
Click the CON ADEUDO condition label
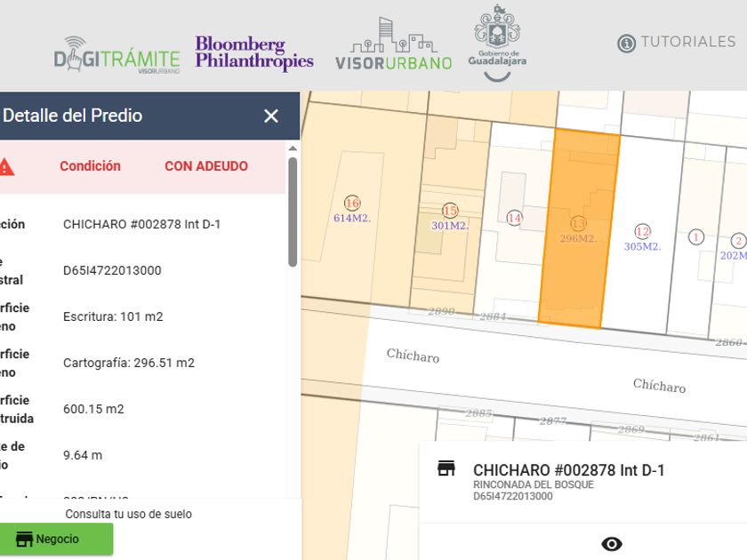[206, 166]
